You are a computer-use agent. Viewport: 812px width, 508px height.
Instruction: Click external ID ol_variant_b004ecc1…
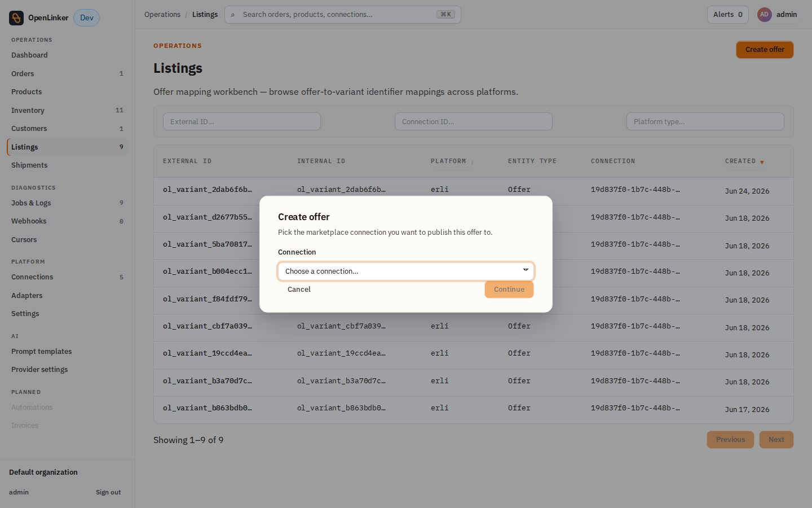point(208,271)
